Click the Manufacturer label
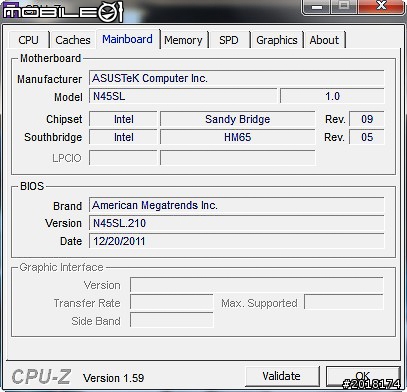Image resolution: width=407 pixels, height=392 pixels. pos(49,79)
